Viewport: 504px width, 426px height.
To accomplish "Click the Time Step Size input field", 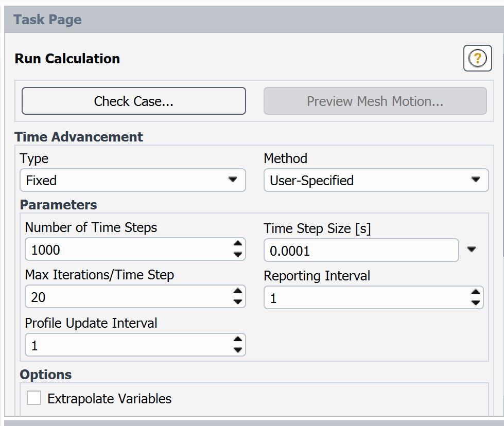I will [x=360, y=251].
